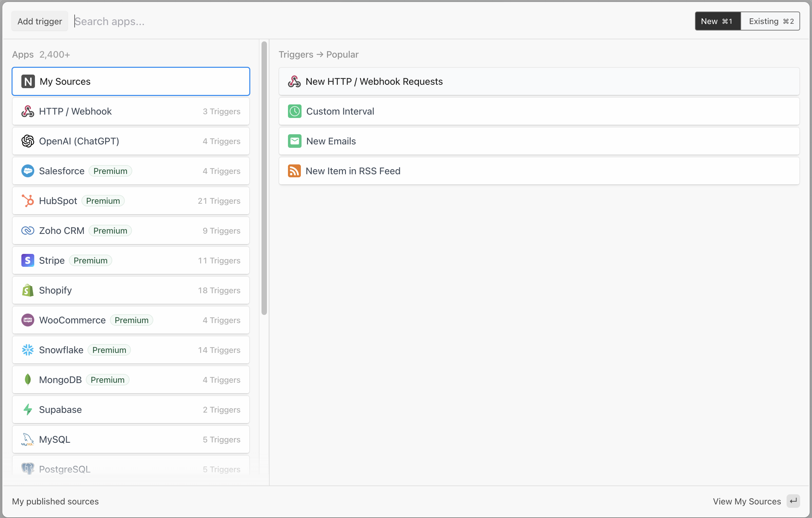Click the Stripe S icon
The width and height of the screenshot is (812, 518).
27,260
